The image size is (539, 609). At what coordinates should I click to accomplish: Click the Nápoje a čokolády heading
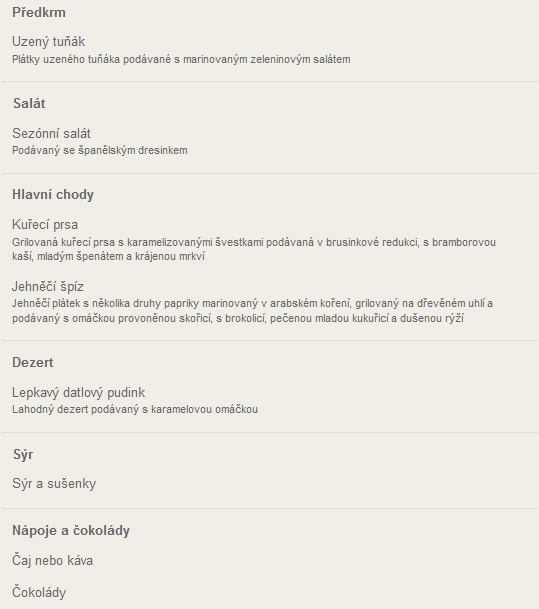[x=71, y=531]
